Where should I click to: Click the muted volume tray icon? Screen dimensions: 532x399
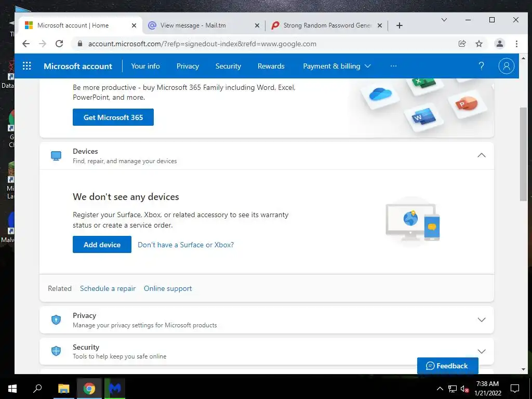(x=465, y=389)
